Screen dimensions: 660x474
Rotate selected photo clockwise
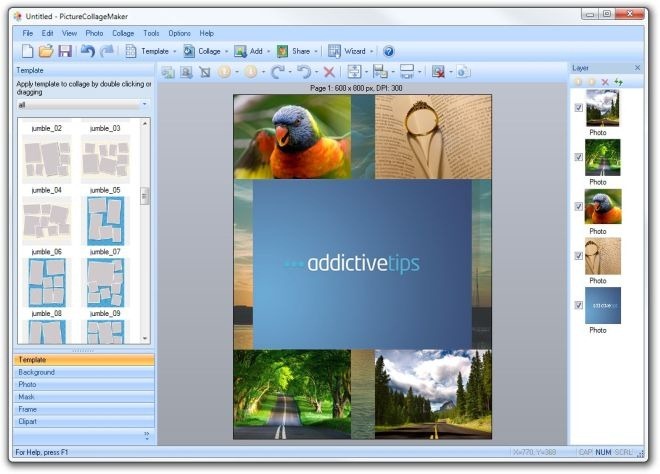pos(277,72)
